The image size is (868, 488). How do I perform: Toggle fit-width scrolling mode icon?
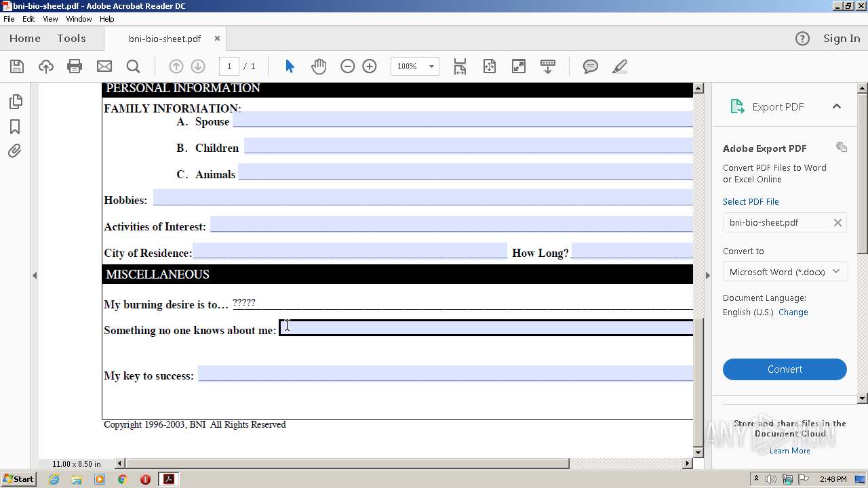tap(460, 66)
